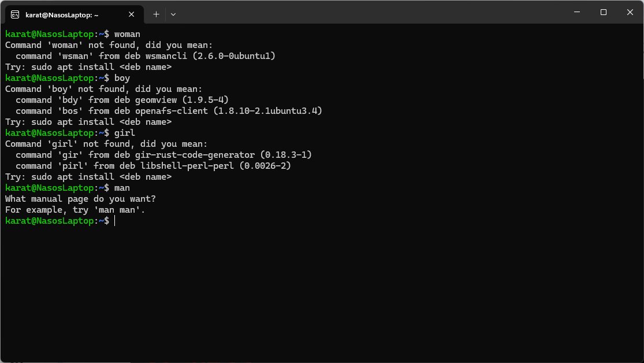
Task: Expand the new tab profile dropdown
Action: (173, 14)
